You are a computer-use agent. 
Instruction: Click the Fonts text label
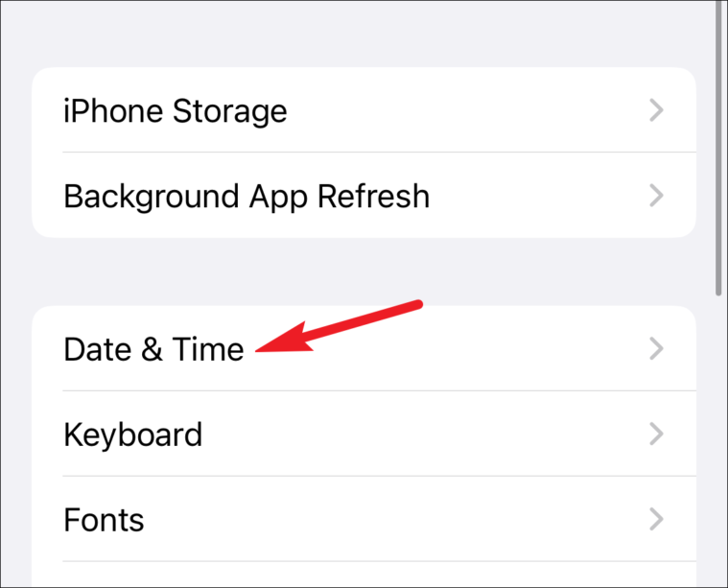pyautogui.click(x=104, y=520)
